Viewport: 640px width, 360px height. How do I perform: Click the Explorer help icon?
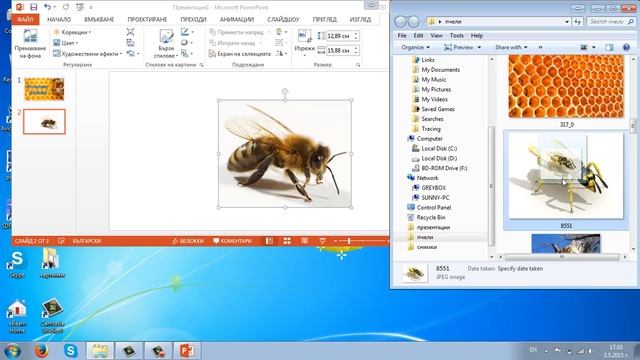[x=626, y=47]
